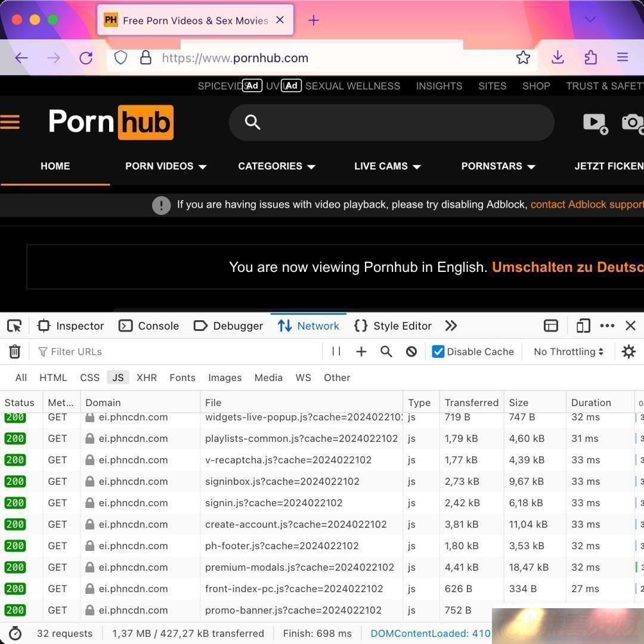Open the tracking protection shield panel

click(x=120, y=57)
